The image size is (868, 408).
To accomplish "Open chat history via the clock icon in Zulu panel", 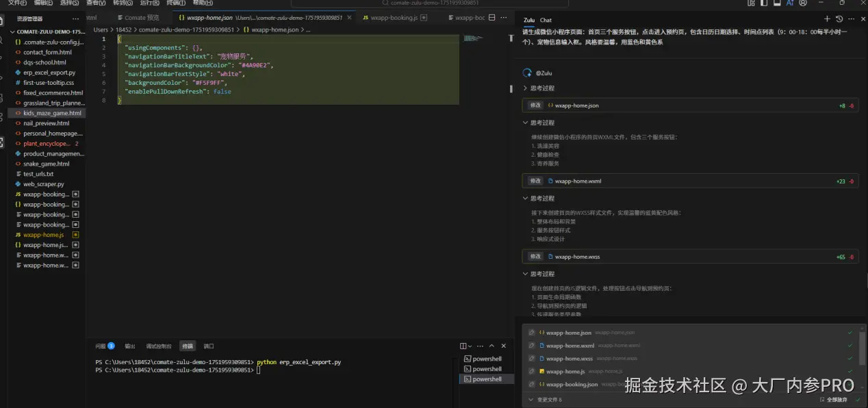I will (839, 18).
